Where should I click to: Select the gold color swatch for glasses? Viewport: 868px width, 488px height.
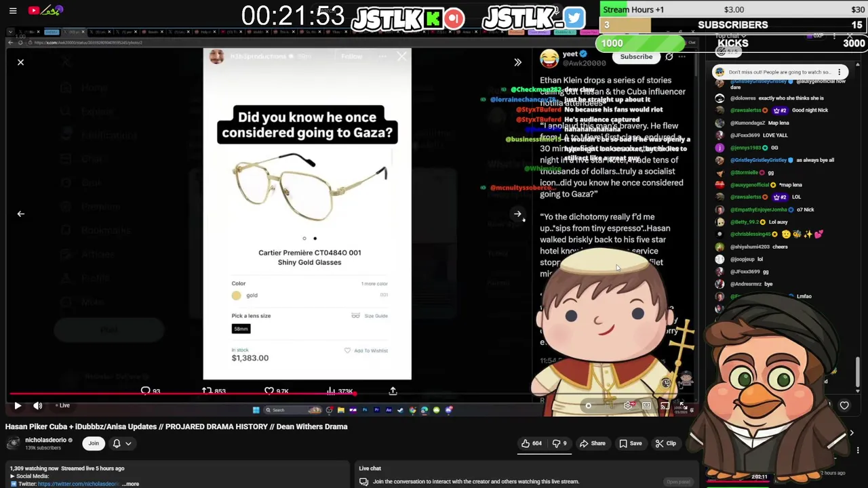tap(236, 296)
